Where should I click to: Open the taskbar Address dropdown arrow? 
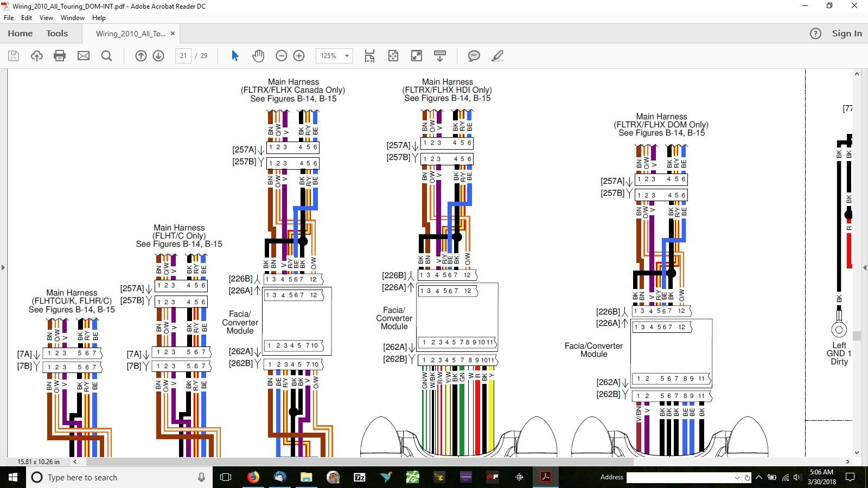737,478
